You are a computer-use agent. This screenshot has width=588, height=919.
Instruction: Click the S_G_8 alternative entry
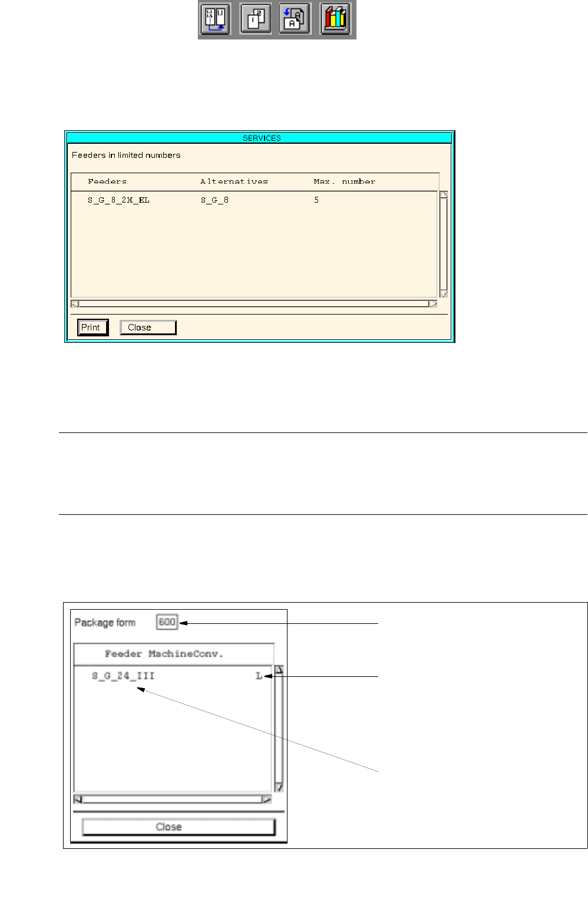click(x=214, y=200)
